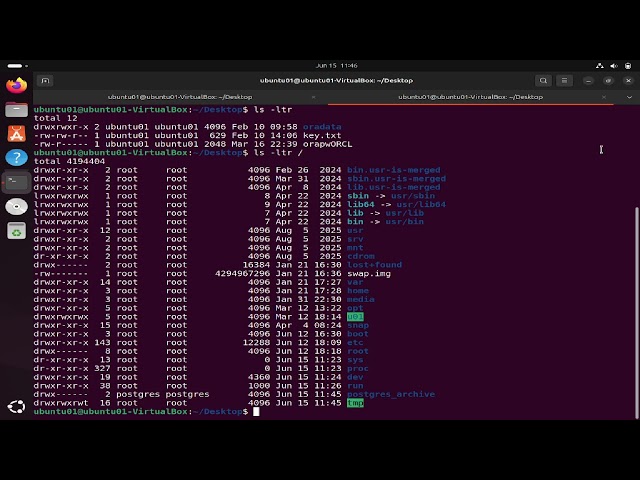
Task: Open the Trash dock icon
Action: (16, 231)
